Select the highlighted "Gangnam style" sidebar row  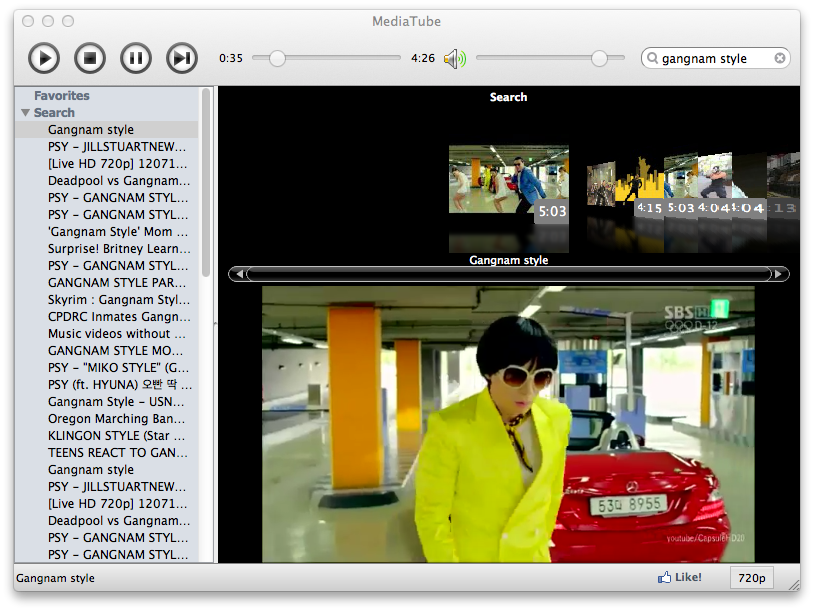click(106, 129)
